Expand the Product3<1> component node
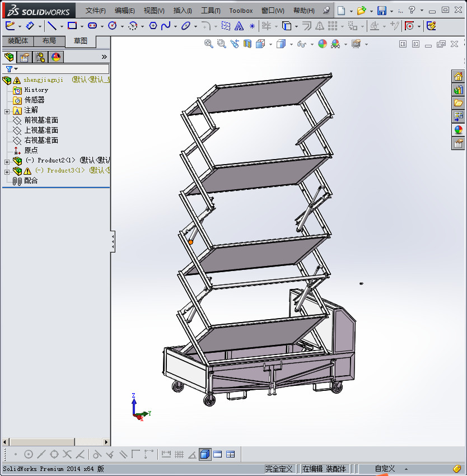 pos(7,172)
